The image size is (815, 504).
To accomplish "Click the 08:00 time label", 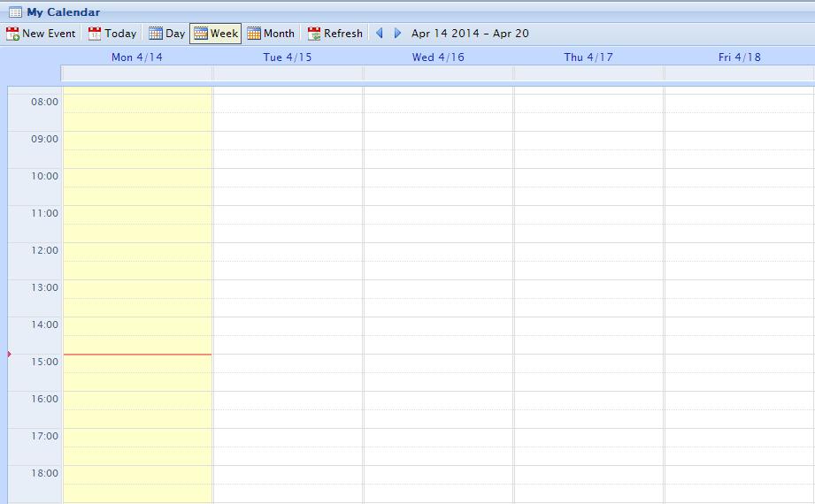I will pos(45,102).
